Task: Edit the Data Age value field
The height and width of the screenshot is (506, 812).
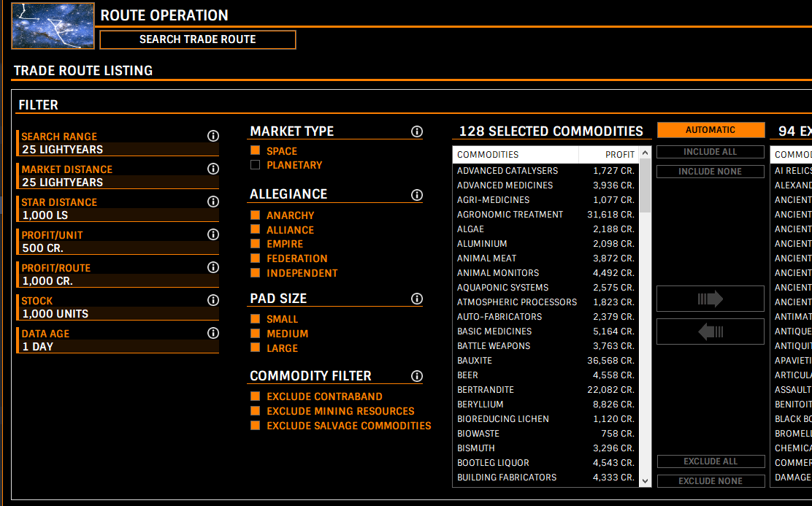Action: coord(119,347)
